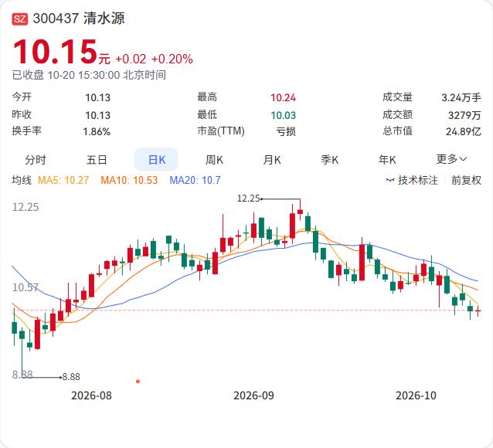Open the 年K yearly chart tab
The width and height of the screenshot is (493, 448).
387,160
